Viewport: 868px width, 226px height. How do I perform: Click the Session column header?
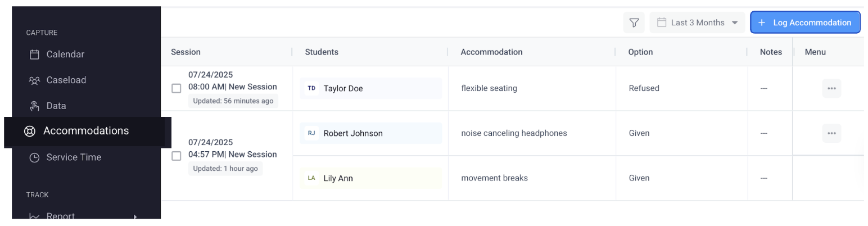[186, 52]
